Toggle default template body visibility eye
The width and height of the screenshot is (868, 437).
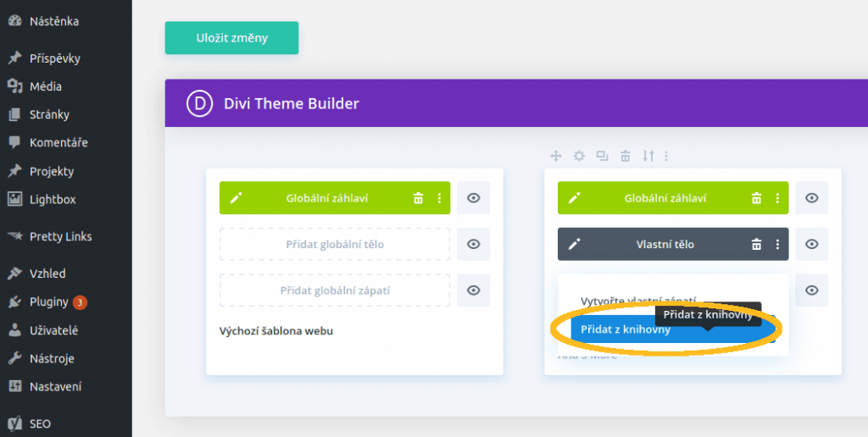coord(473,244)
